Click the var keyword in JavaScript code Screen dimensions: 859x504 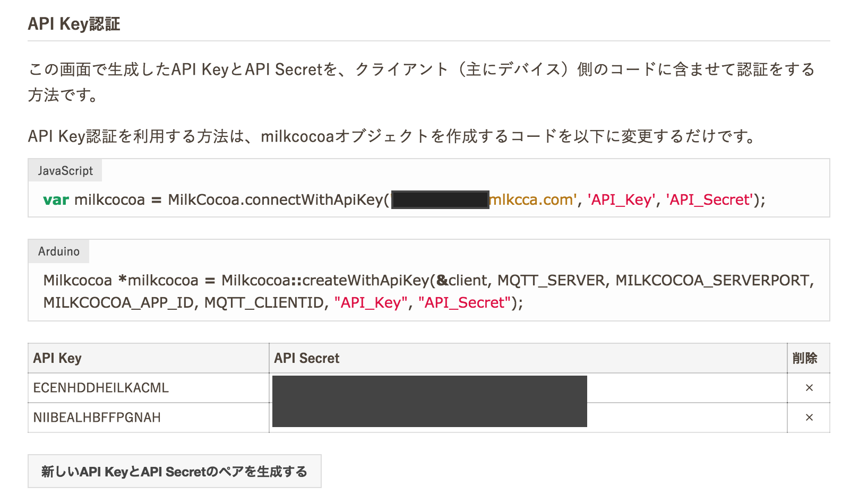tap(56, 200)
